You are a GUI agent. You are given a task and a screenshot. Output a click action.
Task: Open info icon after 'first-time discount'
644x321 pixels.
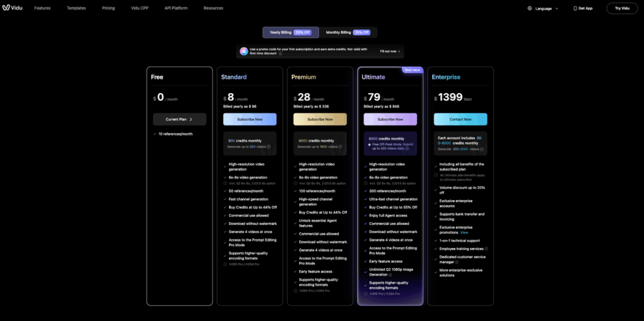(x=280, y=53)
